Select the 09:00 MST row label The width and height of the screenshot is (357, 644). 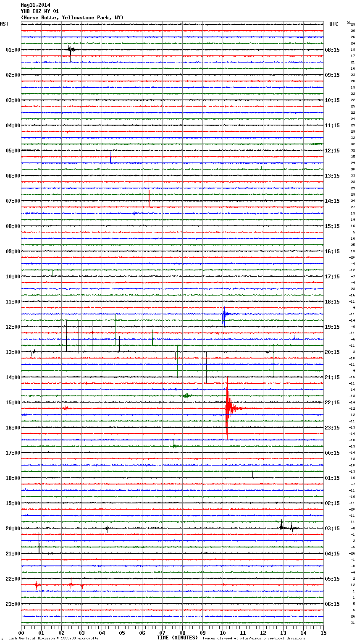[x=13, y=251]
